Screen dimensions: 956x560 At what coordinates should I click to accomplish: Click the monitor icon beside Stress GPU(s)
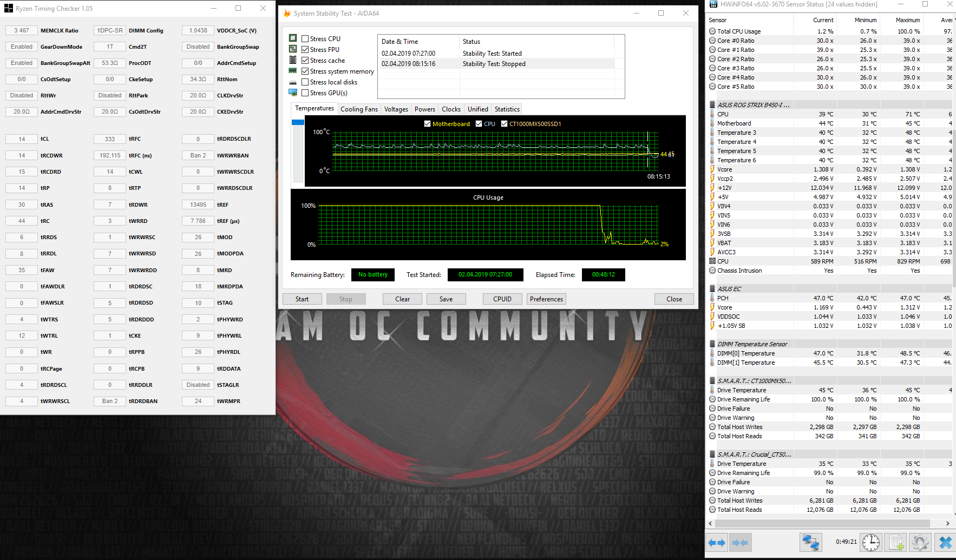click(293, 93)
